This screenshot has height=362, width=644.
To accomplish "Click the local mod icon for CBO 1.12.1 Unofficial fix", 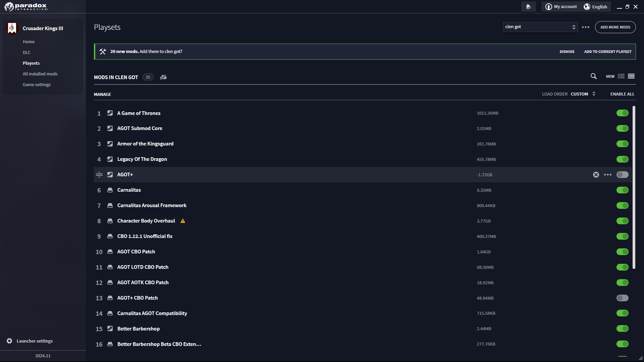I will (110, 236).
